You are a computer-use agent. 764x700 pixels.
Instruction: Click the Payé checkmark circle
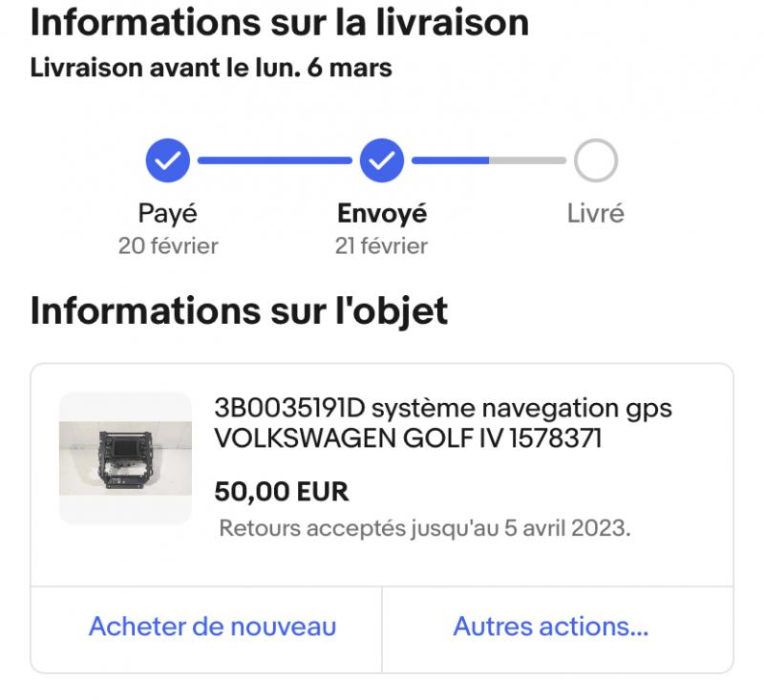click(168, 160)
